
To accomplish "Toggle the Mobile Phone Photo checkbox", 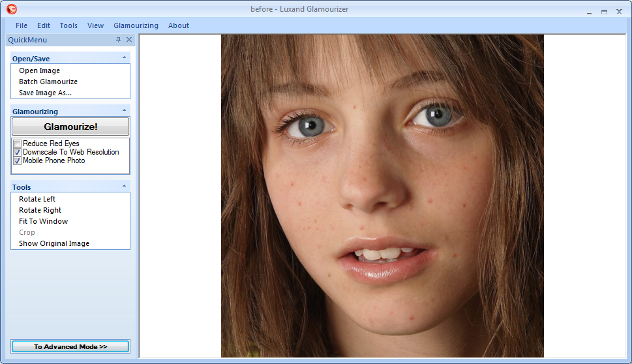I will (18, 160).
